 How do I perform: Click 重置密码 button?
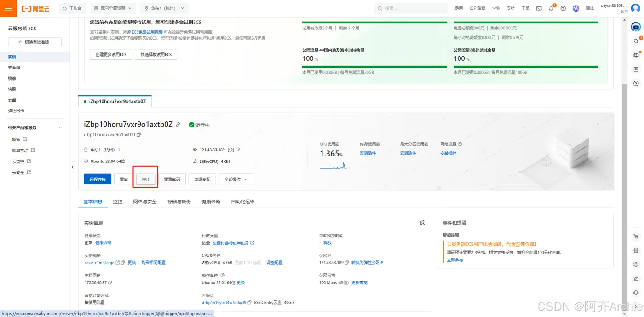(x=172, y=179)
